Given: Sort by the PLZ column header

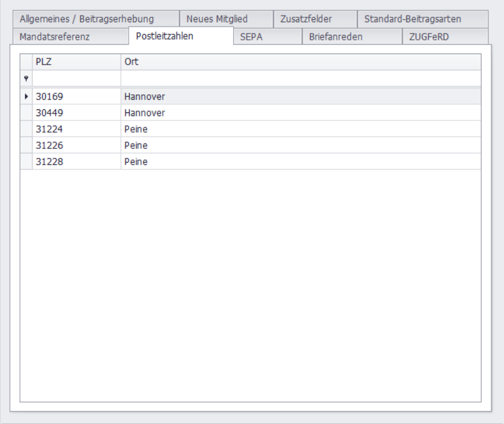Looking at the screenshot, I should [76, 62].
